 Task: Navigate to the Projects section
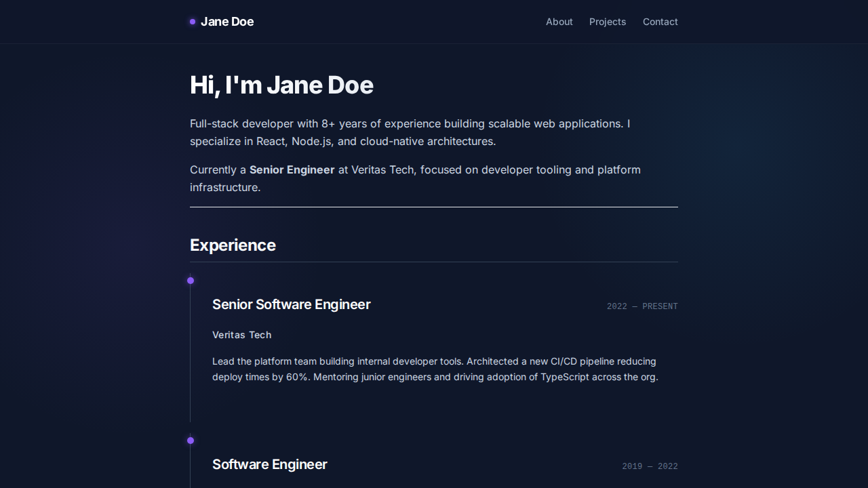point(608,22)
